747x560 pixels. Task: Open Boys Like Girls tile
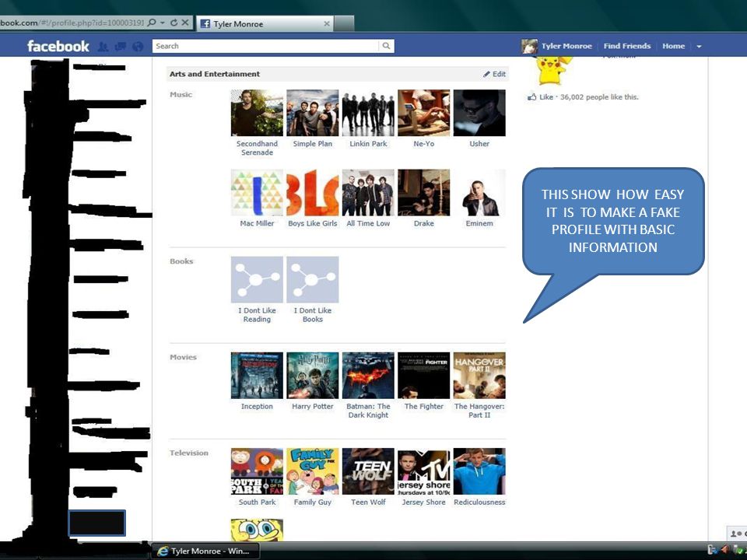pos(313,192)
